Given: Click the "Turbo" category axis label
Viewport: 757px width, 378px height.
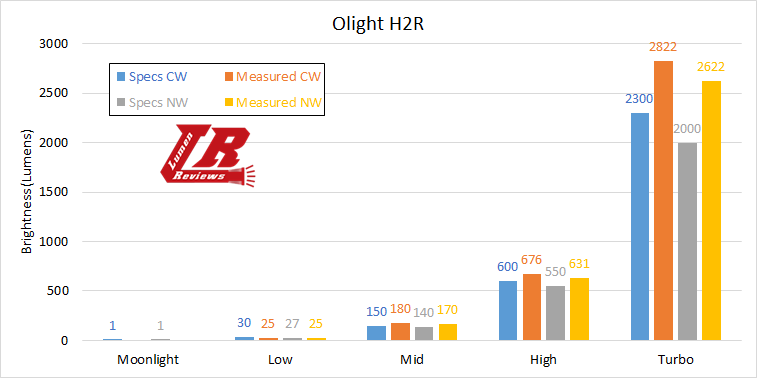Looking at the screenshot, I should [x=676, y=360].
